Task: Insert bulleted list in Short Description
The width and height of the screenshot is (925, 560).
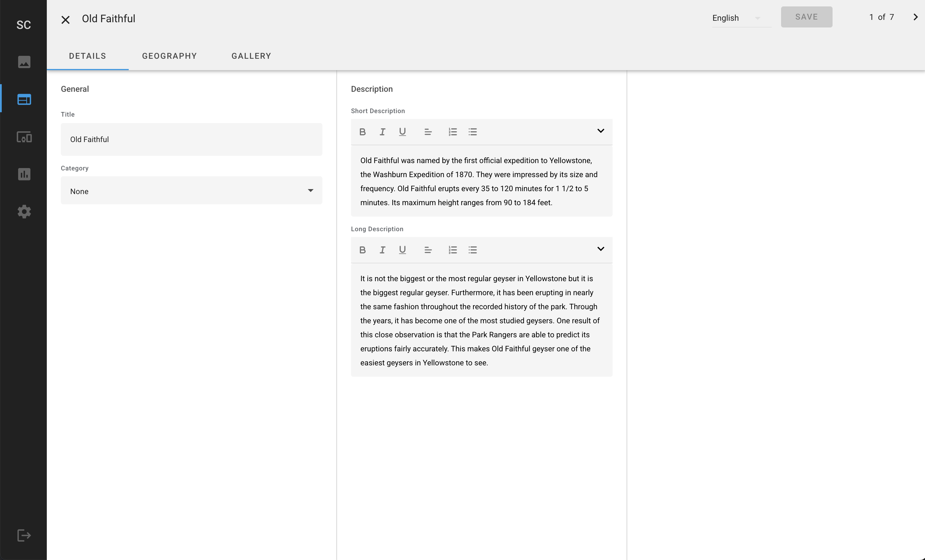Action: point(473,132)
